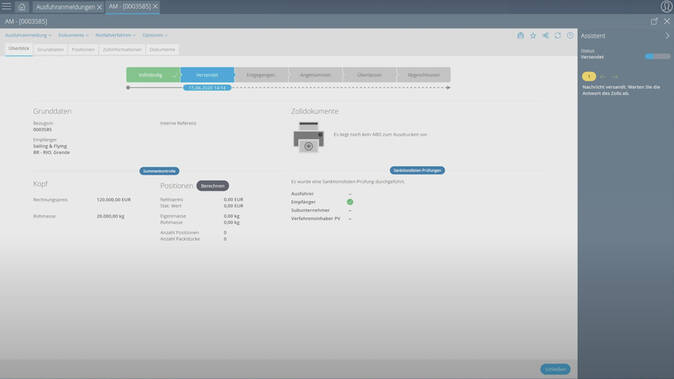The height and width of the screenshot is (379, 674).
Task: Toggle the Assistent status switch
Action: [657, 56]
